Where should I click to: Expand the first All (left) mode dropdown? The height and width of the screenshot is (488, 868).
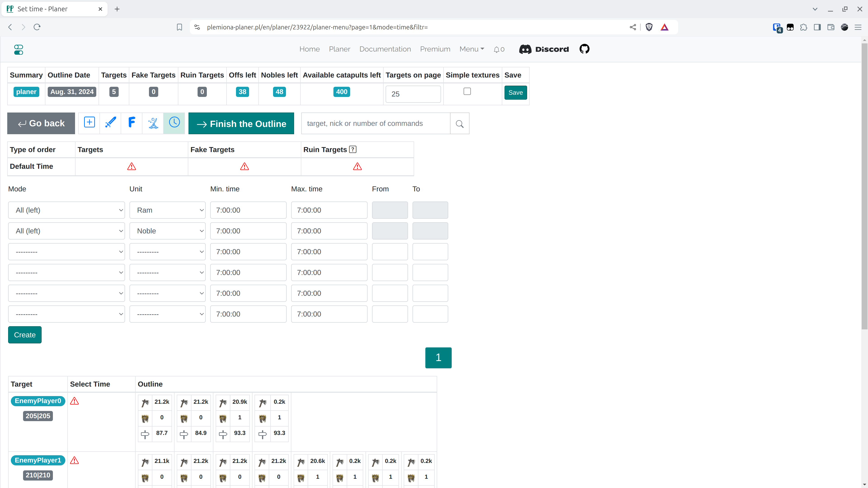(66, 210)
